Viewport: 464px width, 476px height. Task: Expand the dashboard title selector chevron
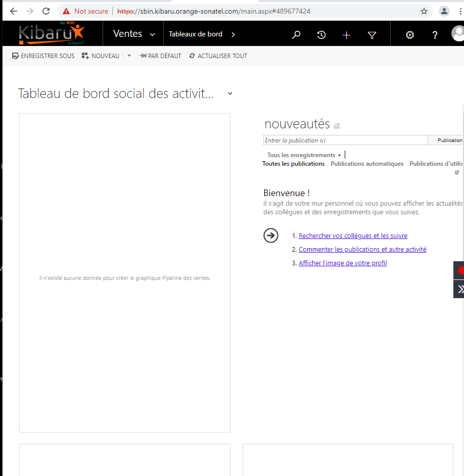pyautogui.click(x=230, y=93)
